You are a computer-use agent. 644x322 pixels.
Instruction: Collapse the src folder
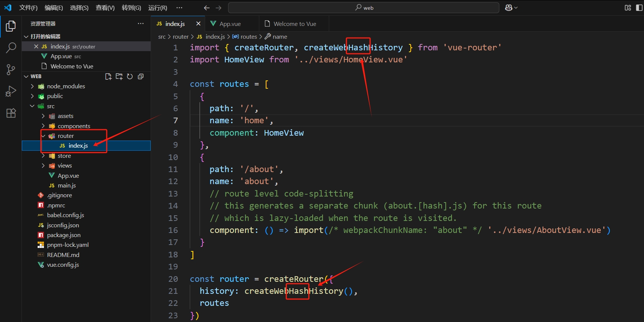[x=32, y=106]
